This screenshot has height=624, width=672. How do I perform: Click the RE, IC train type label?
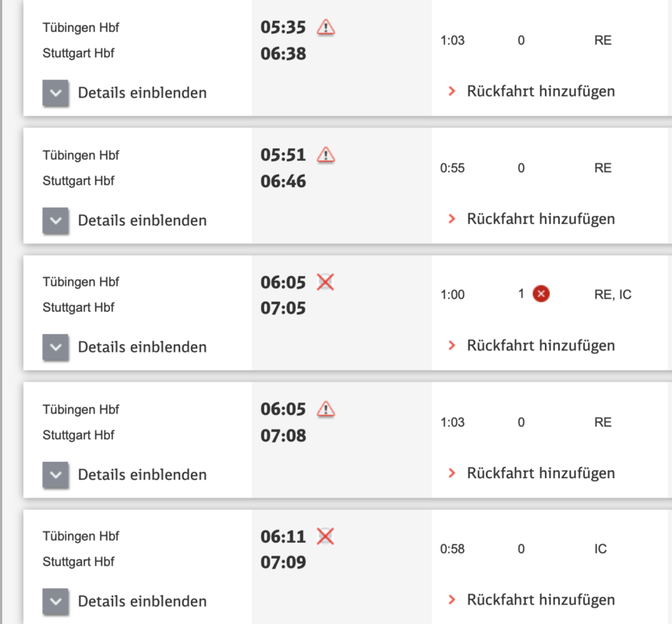click(x=612, y=294)
